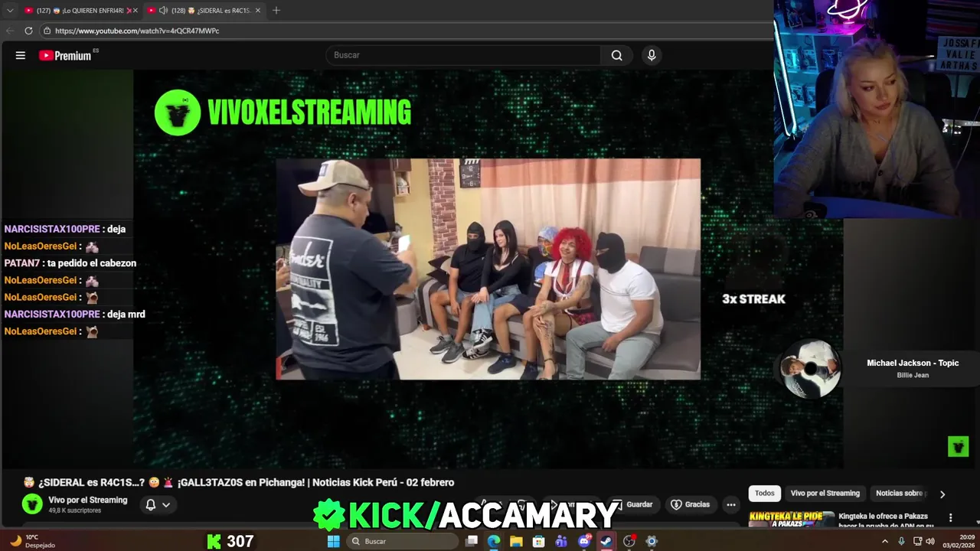Launch Microsoft Edge from taskbar
The height and width of the screenshot is (551, 980).
(494, 541)
